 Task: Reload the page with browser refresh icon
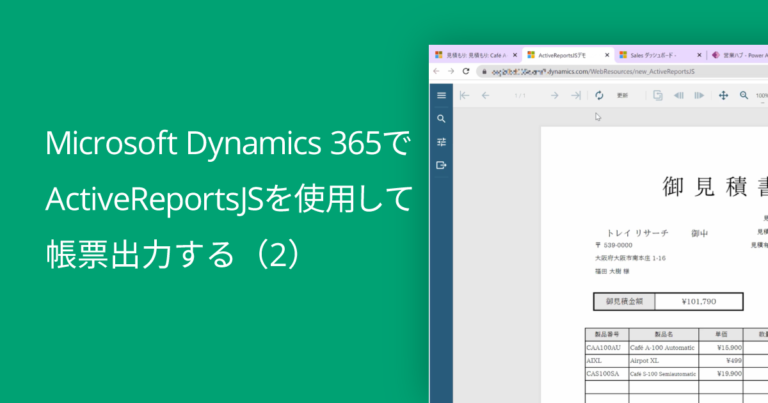[x=466, y=71]
